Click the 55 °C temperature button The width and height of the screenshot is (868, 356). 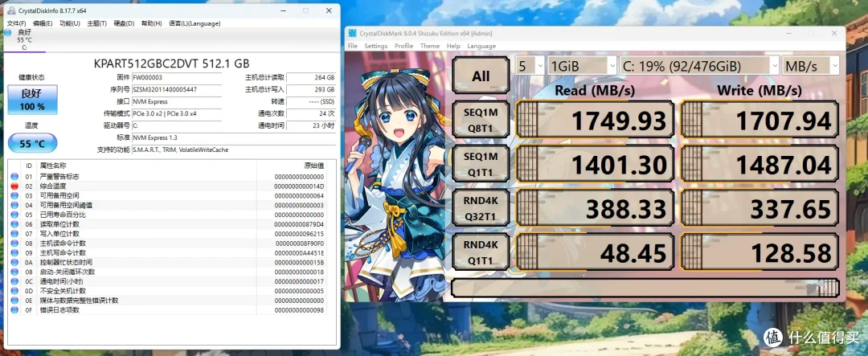[x=32, y=143]
